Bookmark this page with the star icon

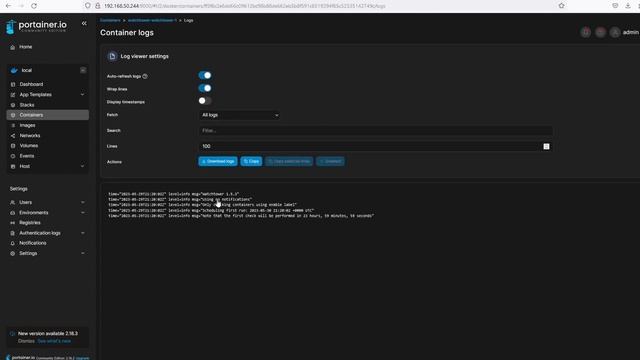pyautogui.click(x=562, y=6)
